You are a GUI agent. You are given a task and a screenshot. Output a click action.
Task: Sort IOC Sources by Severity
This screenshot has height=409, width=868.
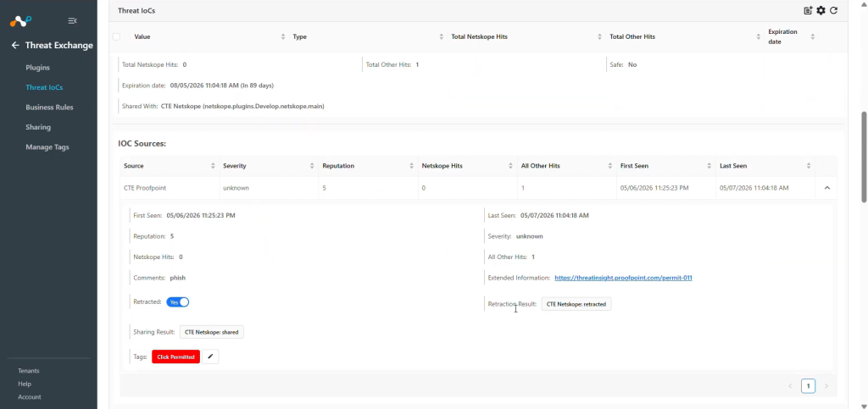click(312, 166)
